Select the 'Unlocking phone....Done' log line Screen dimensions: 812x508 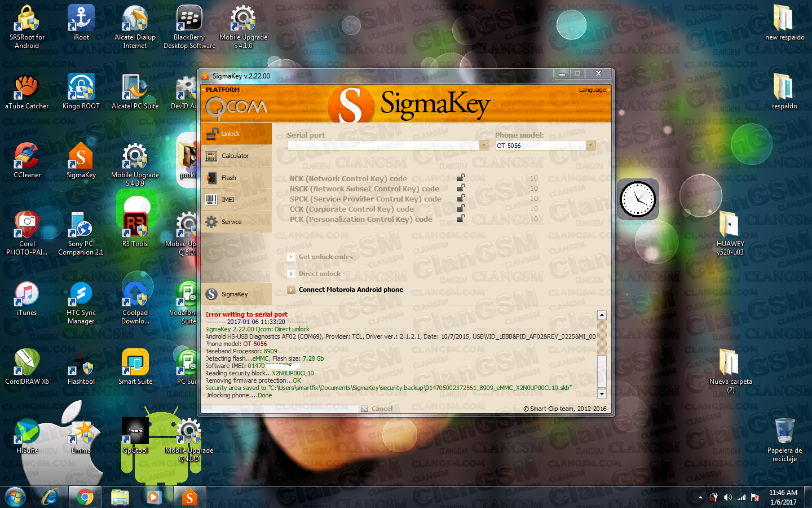(x=239, y=395)
